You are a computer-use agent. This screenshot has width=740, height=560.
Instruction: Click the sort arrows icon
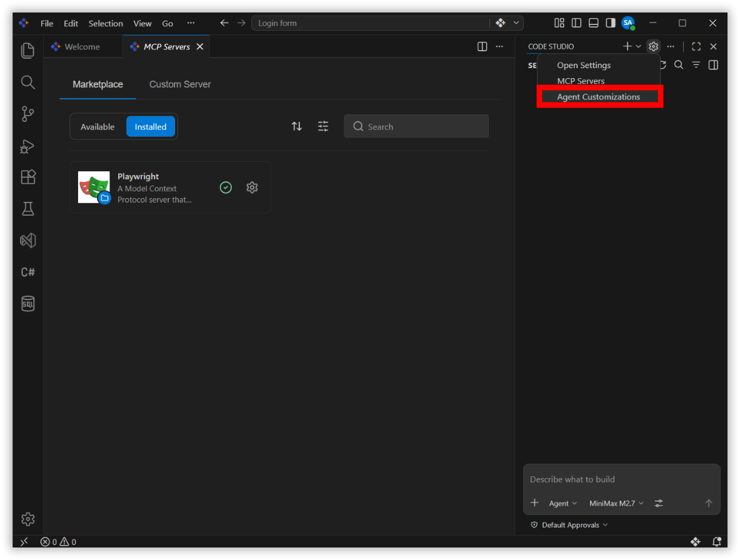point(296,126)
